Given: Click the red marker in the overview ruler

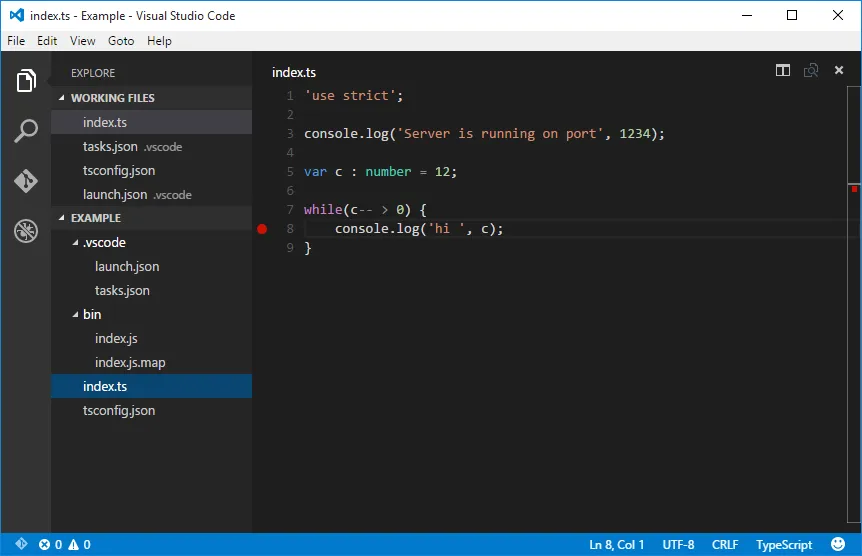Looking at the screenshot, I should point(855,187).
